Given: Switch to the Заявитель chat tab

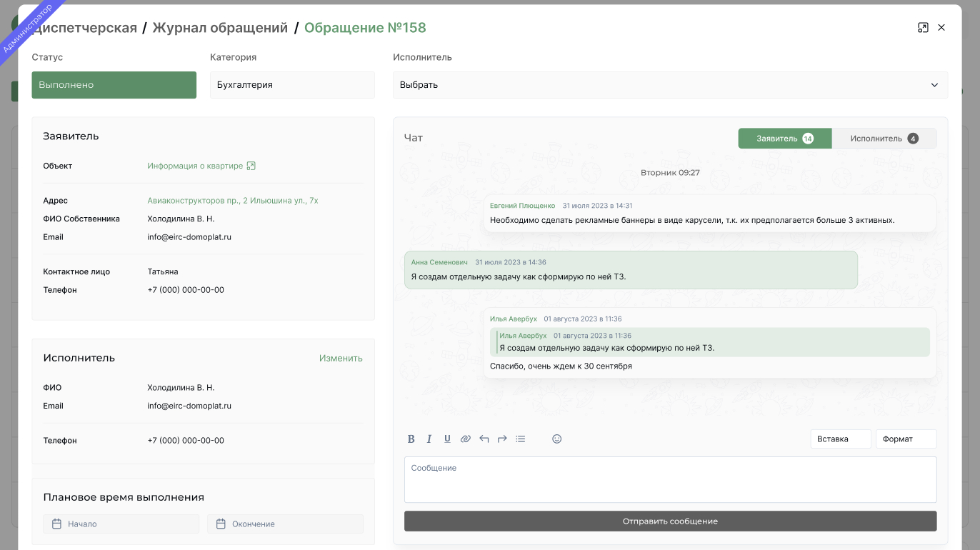Looking at the screenshot, I should 784,139.
